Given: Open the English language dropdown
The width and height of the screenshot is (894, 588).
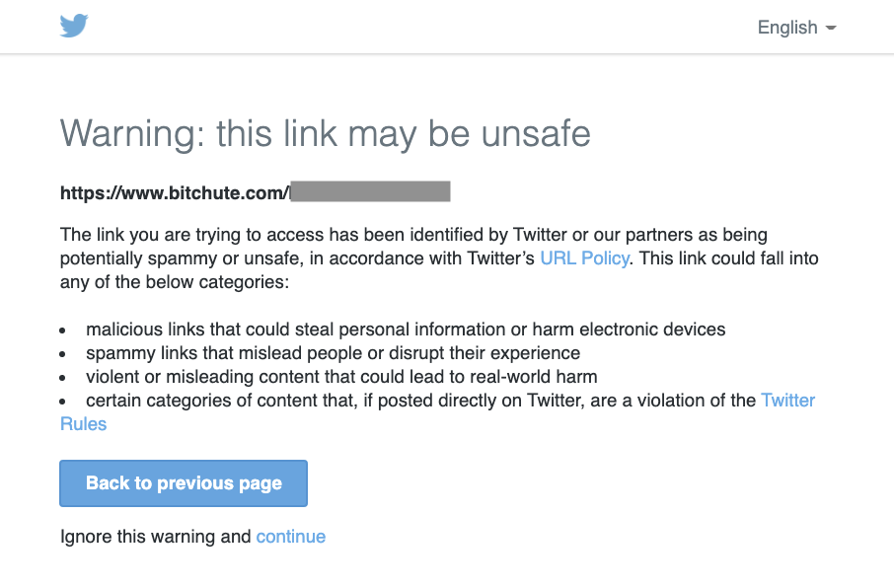Looking at the screenshot, I should coord(796,28).
